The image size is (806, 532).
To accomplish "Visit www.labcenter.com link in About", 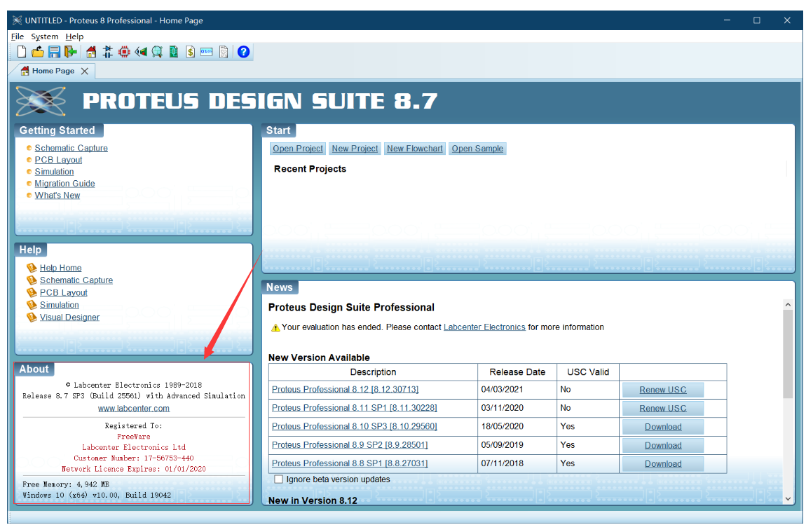I will (x=134, y=408).
